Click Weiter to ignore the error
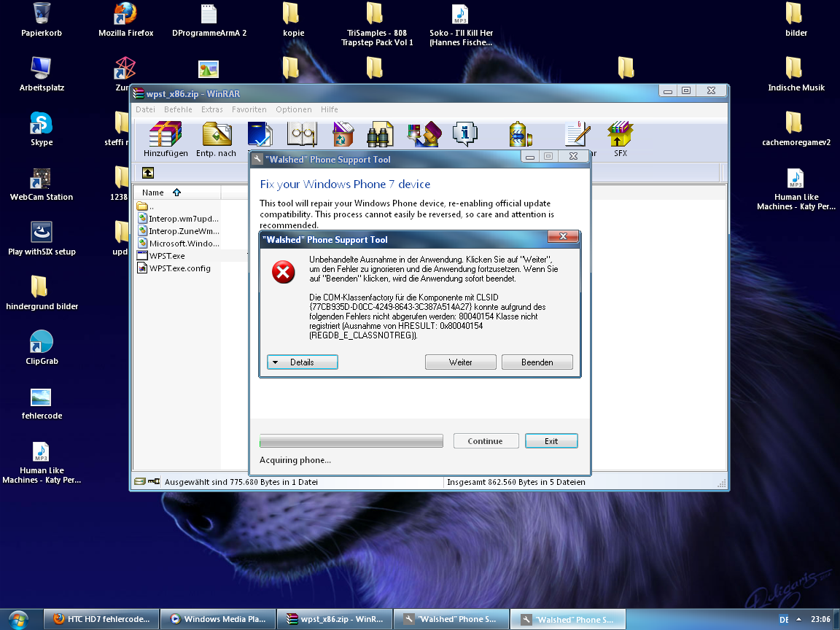This screenshot has width=840, height=630. (x=461, y=362)
